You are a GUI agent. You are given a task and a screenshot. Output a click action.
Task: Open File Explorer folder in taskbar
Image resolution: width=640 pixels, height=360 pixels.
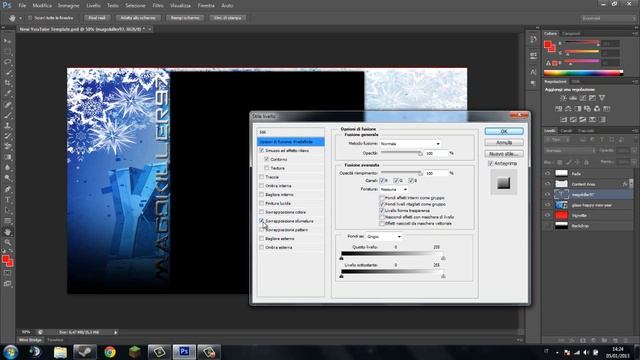pyautogui.click(x=60, y=351)
